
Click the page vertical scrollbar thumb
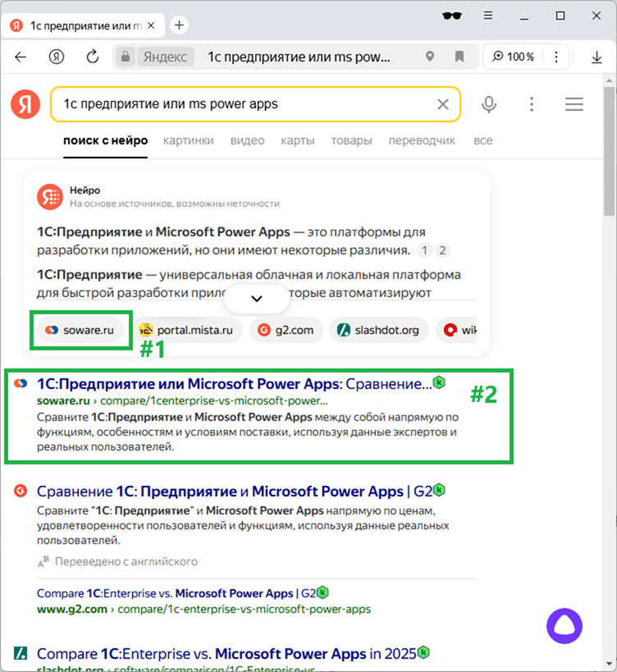[609, 151]
